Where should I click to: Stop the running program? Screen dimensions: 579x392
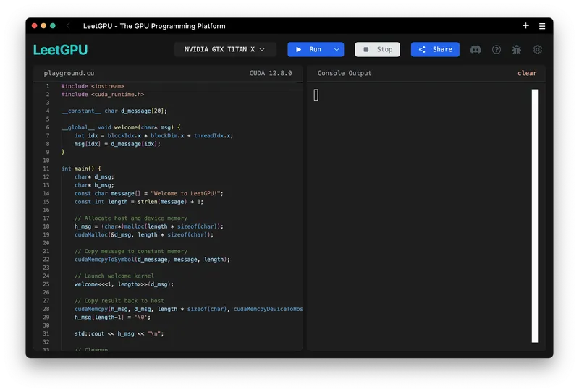point(377,49)
